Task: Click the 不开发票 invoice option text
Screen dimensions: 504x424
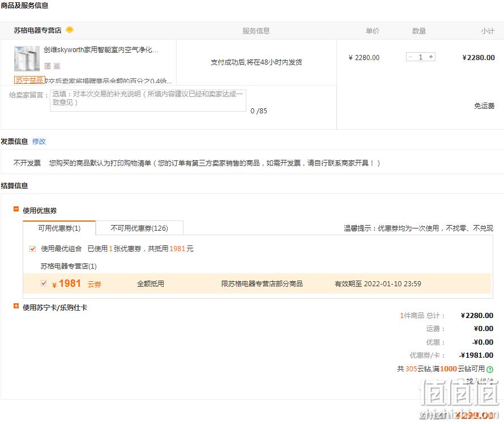Action: coord(27,163)
